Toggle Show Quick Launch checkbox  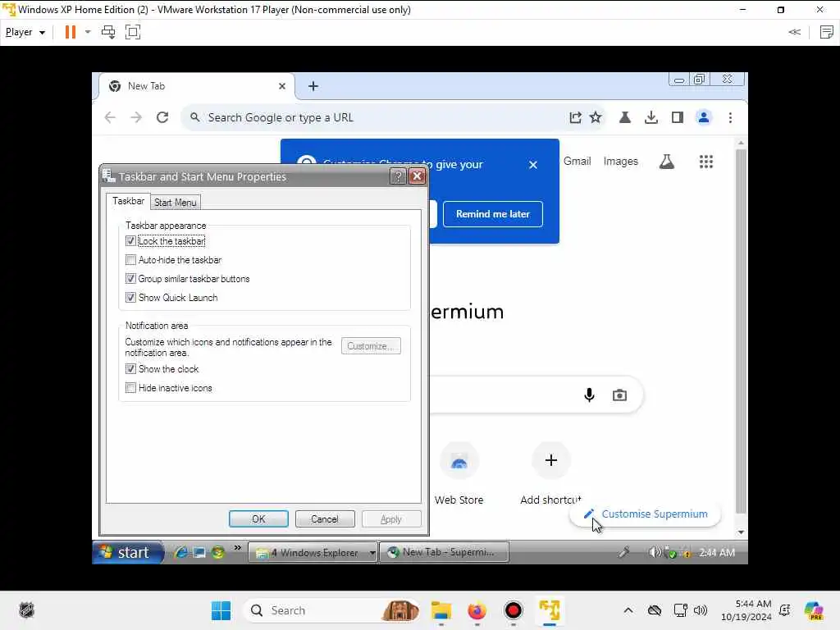pyautogui.click(x=130, y=297)
